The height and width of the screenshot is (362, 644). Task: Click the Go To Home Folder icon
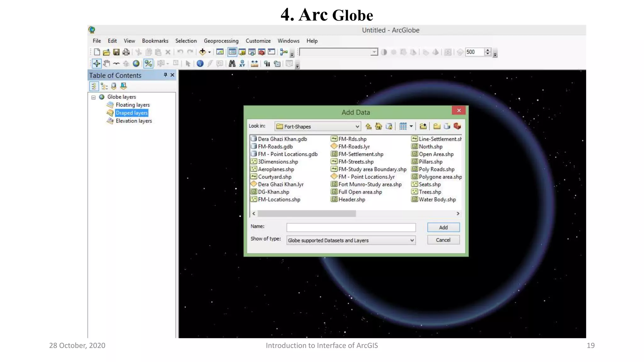coord(379,126)
